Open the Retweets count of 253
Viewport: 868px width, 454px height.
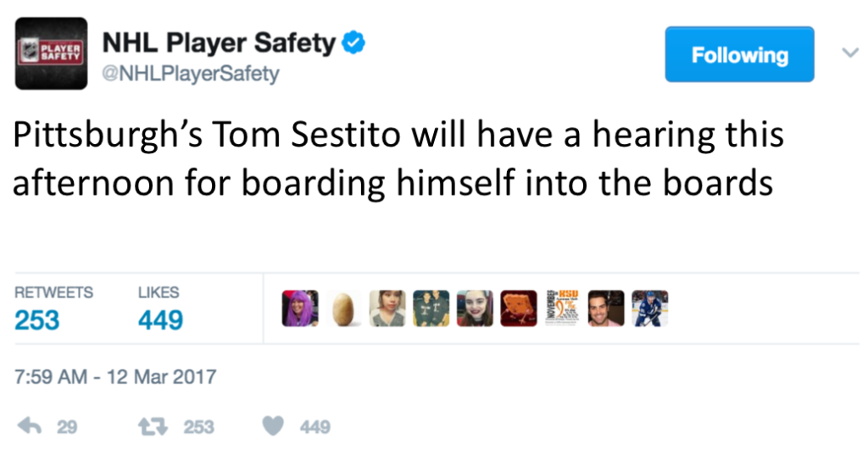pos(38,319)
